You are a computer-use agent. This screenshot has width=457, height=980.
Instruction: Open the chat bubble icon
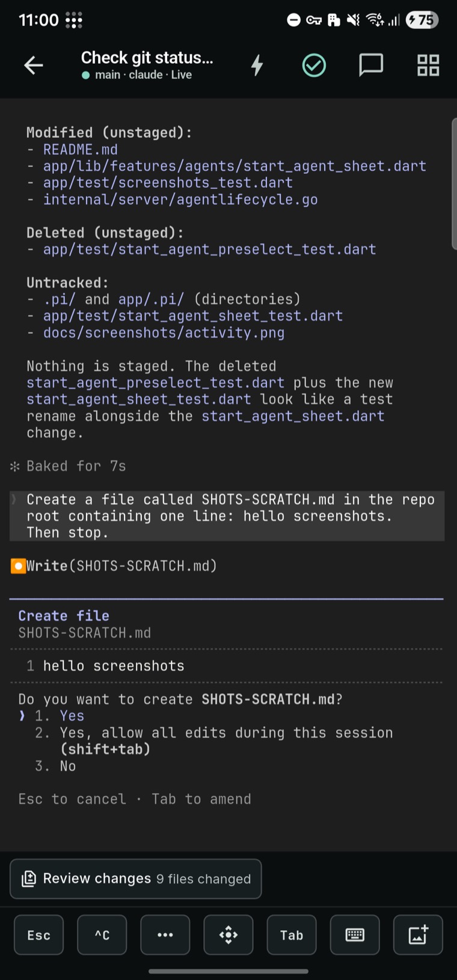(371, 66)
